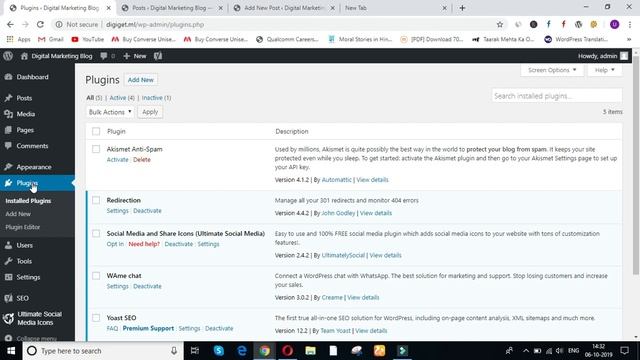Open the Bulk Actions dropdown
Viewport: 640px width, 360px height.
(x=110, y=112)
